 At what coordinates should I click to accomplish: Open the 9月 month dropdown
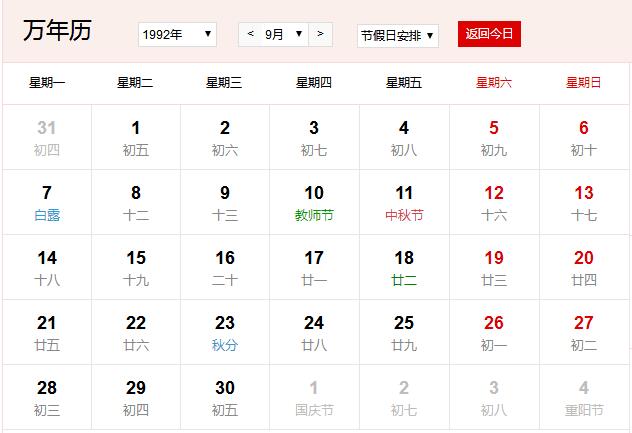(285, 34)
